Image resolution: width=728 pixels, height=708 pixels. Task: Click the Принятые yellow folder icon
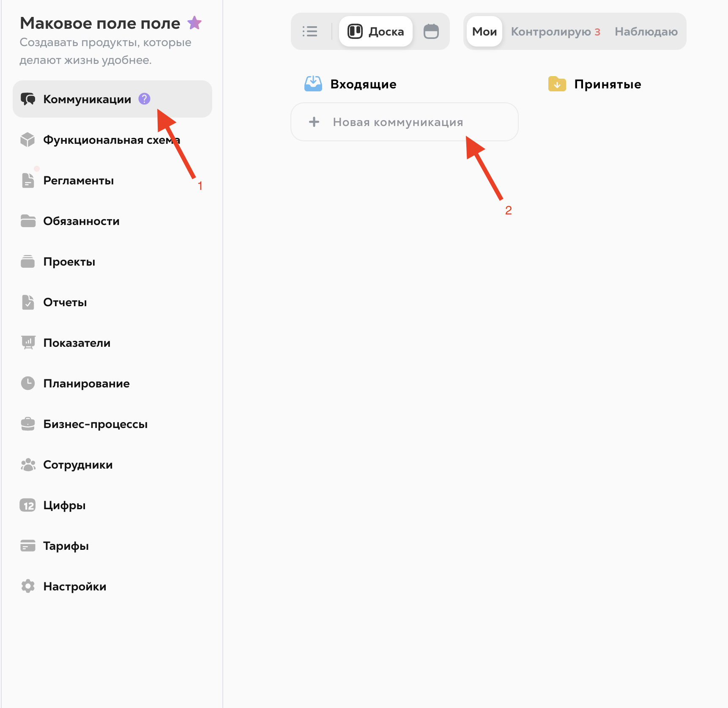tap(557, 84)
